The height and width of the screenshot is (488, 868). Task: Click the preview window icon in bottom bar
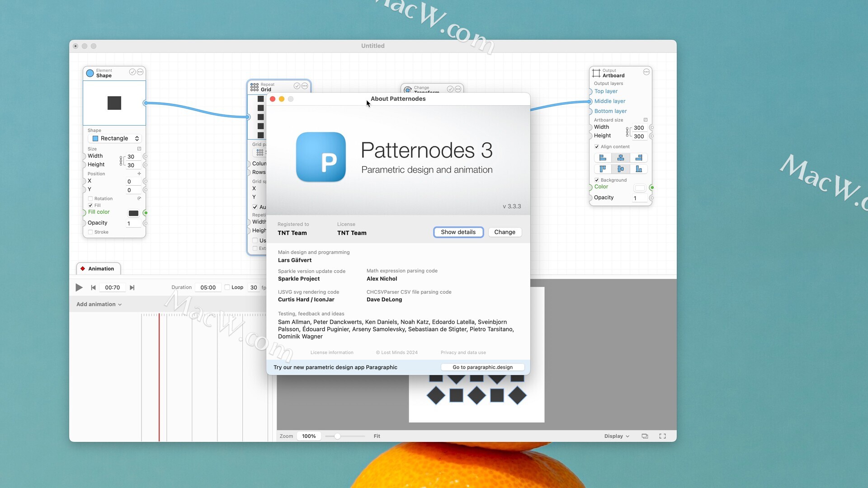(x=645, y=436)
